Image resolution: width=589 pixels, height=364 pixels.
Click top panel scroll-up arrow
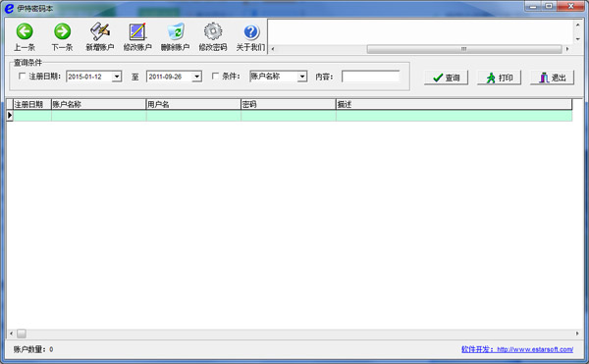[x=578, y=25]
